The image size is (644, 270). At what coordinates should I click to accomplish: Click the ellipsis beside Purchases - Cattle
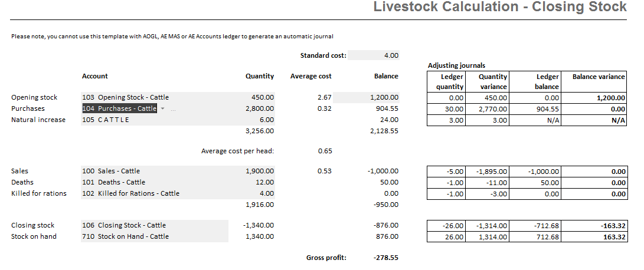(172, 108)
